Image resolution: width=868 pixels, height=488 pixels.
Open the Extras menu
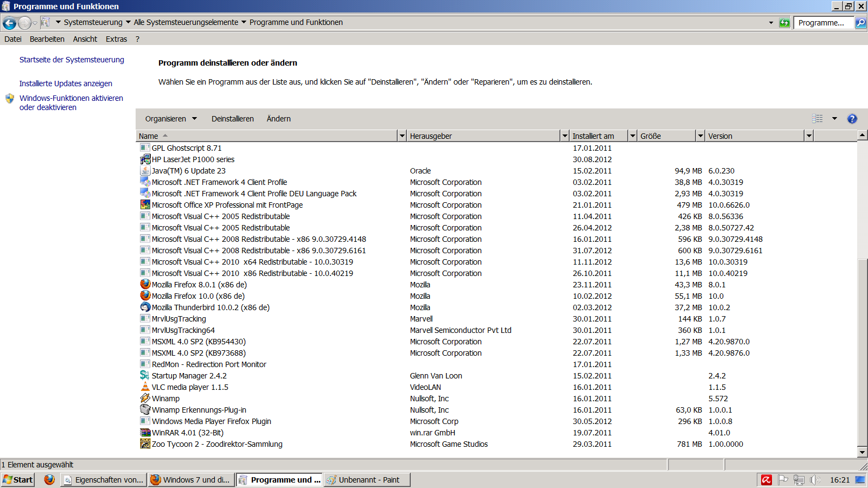tap(116, 39)
